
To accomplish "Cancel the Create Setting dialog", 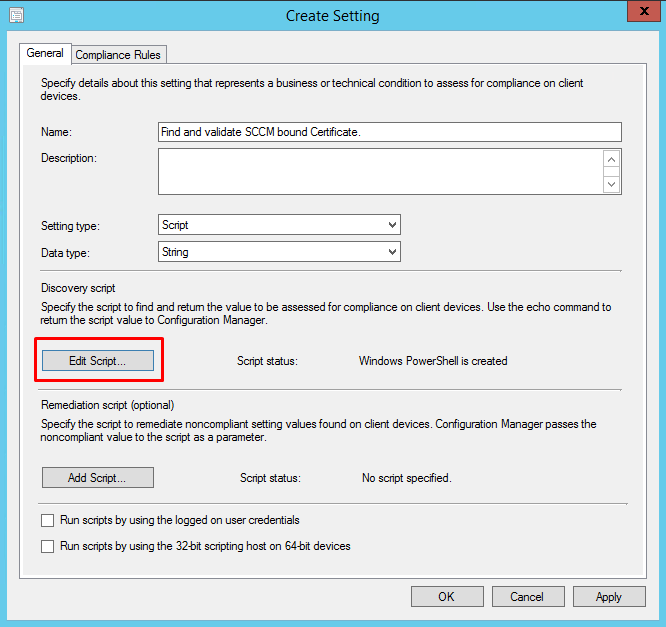I will 526,597.
